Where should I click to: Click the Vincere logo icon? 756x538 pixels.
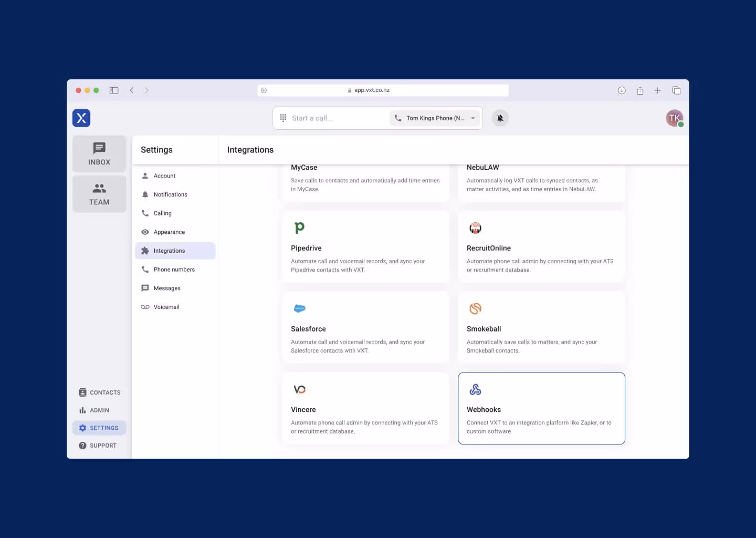pyautogui.click(x=299, y=389)
